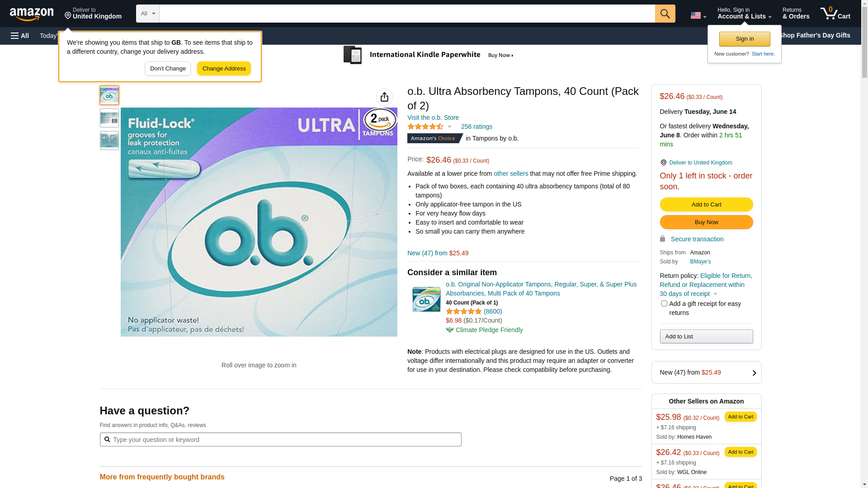Expand New (47) from $25.49 offers
This screenshot has height=488, width=868.
click(x=706, y=373)
